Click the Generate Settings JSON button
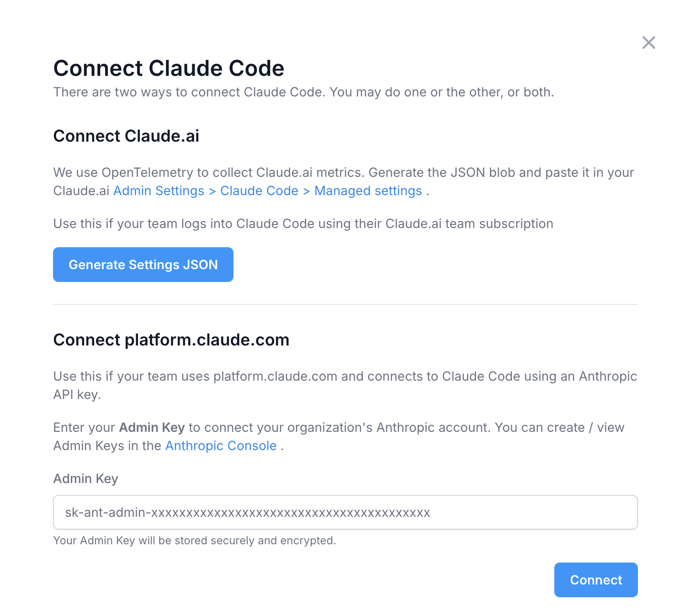Viewport: 690px width, 616px height. pyautogui.click(x=143, y=264)
